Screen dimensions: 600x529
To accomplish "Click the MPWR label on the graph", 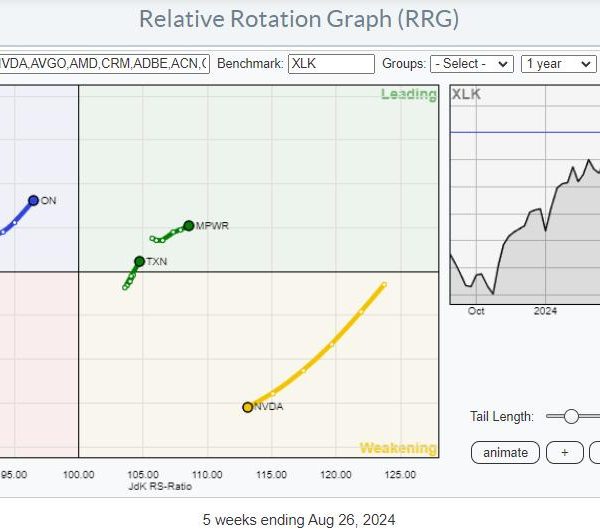I will pyautogui.click(x=212, y=226).
